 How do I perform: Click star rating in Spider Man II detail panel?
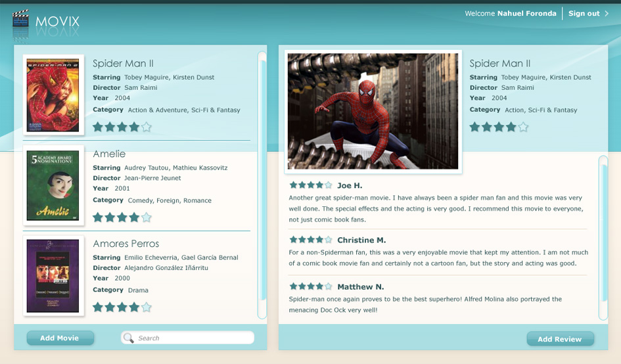click(499, 127)
